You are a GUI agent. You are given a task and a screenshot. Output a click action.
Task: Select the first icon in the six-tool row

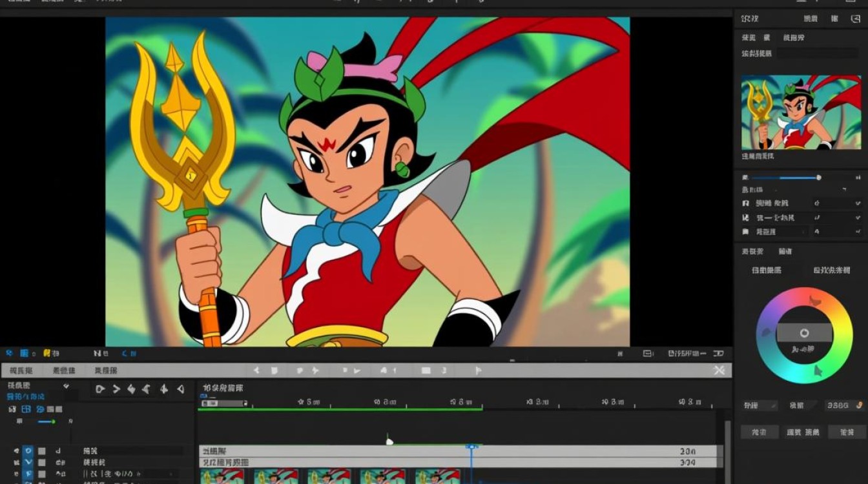tap(100, 388)
